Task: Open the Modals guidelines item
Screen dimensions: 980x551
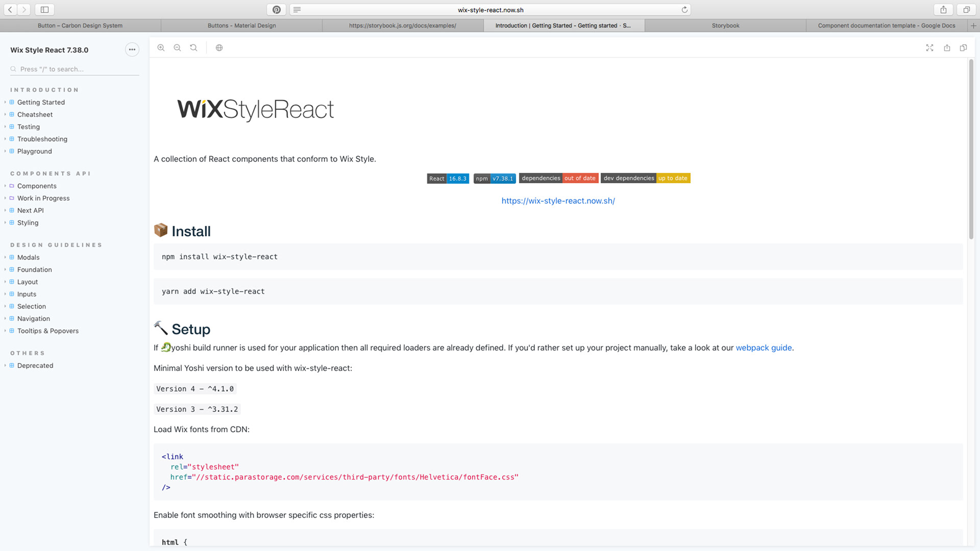Action: point(28,257)
